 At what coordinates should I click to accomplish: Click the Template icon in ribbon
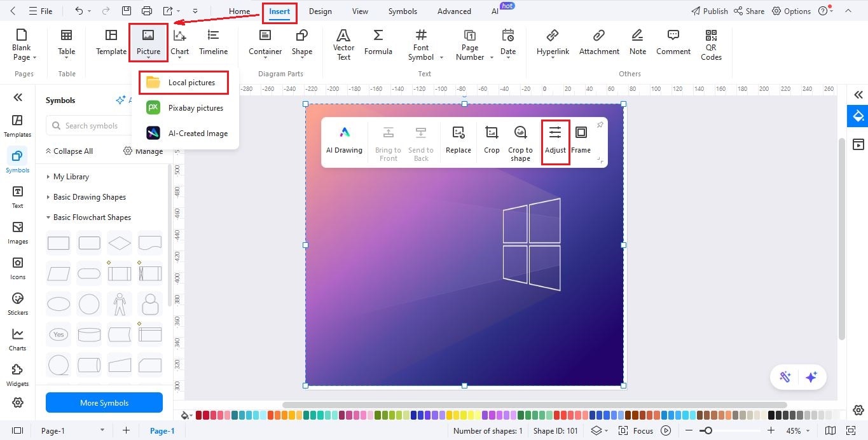coord(111,42)
